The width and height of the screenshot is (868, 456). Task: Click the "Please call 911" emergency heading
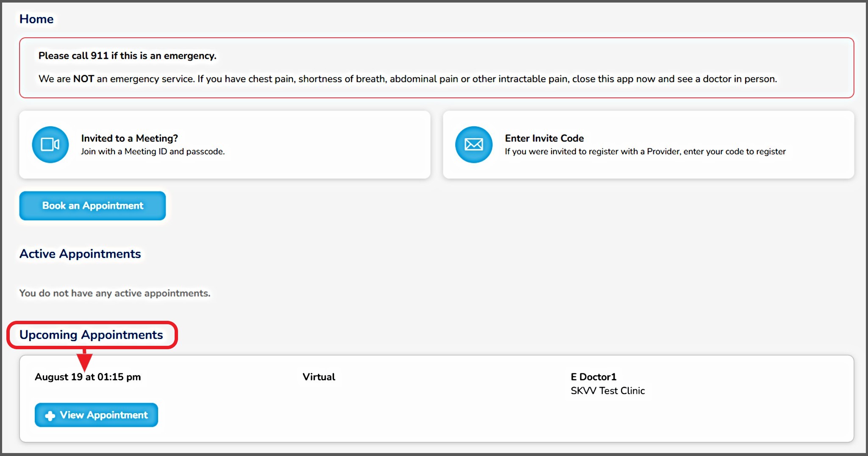pyautogui.click(x=127, y=56)
